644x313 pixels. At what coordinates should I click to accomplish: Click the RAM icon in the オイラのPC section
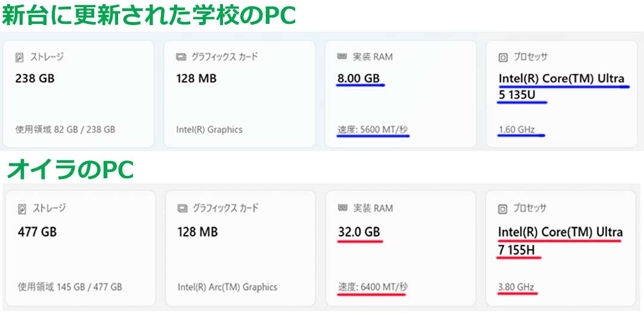click(x=342, y=208)
